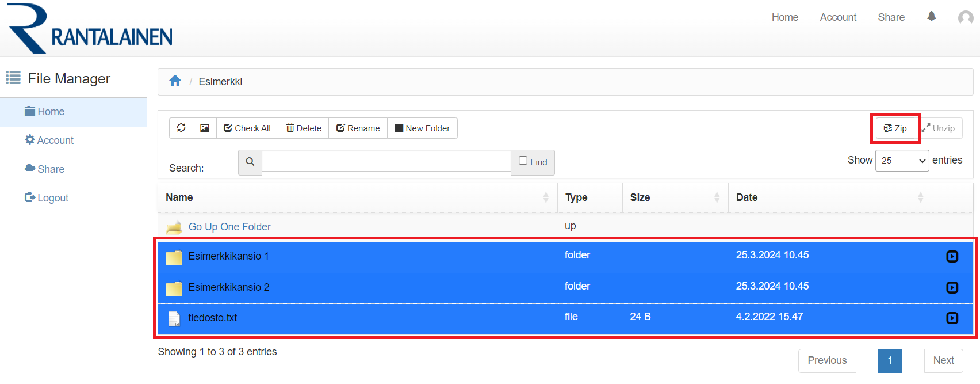Sort table by Date column

click(x=829, y=197)
